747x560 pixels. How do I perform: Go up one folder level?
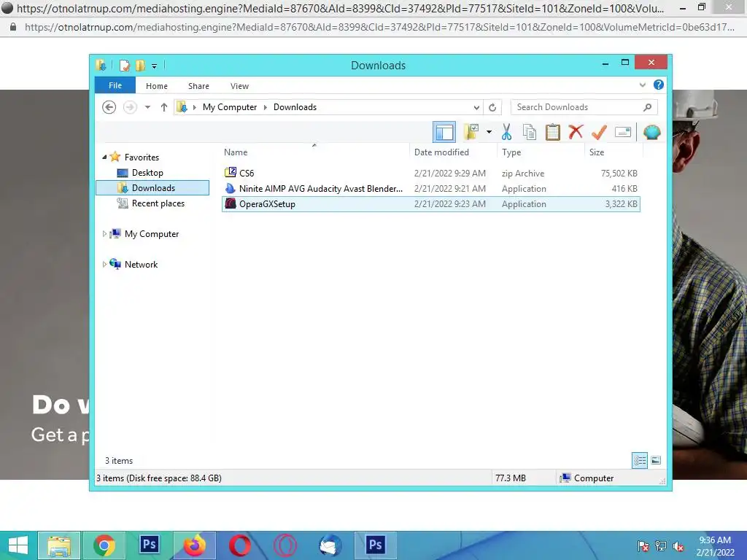click(164, 107)
